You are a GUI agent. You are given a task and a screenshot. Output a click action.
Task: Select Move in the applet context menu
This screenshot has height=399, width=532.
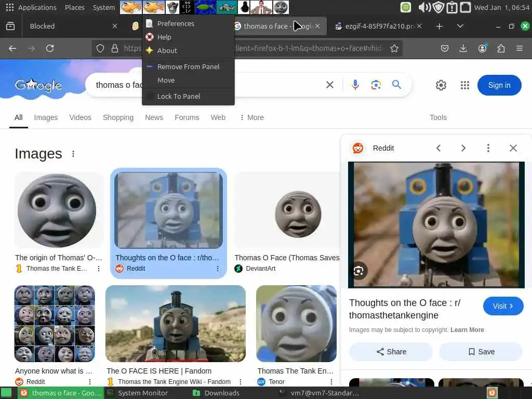coord(188,81)
